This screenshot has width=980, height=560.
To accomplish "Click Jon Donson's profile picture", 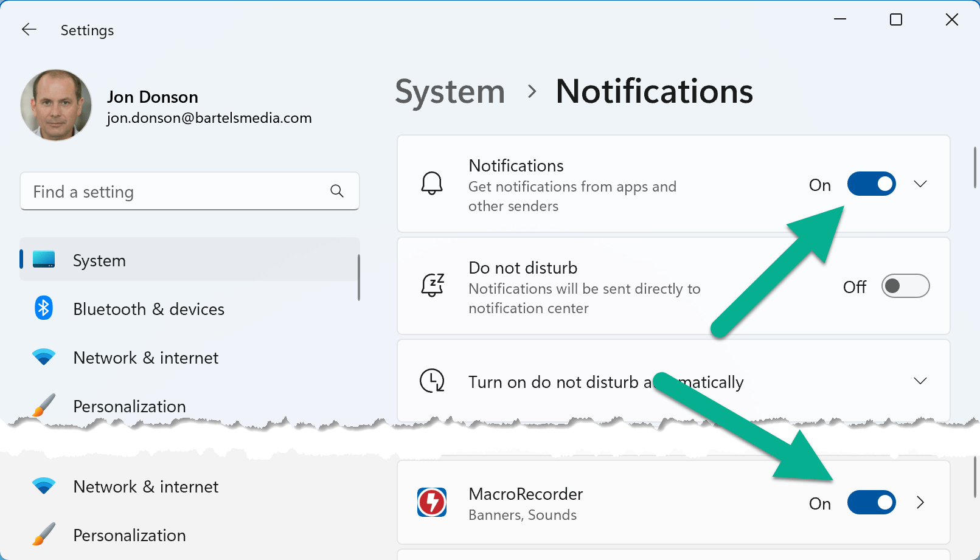I will tap(56, 105).
